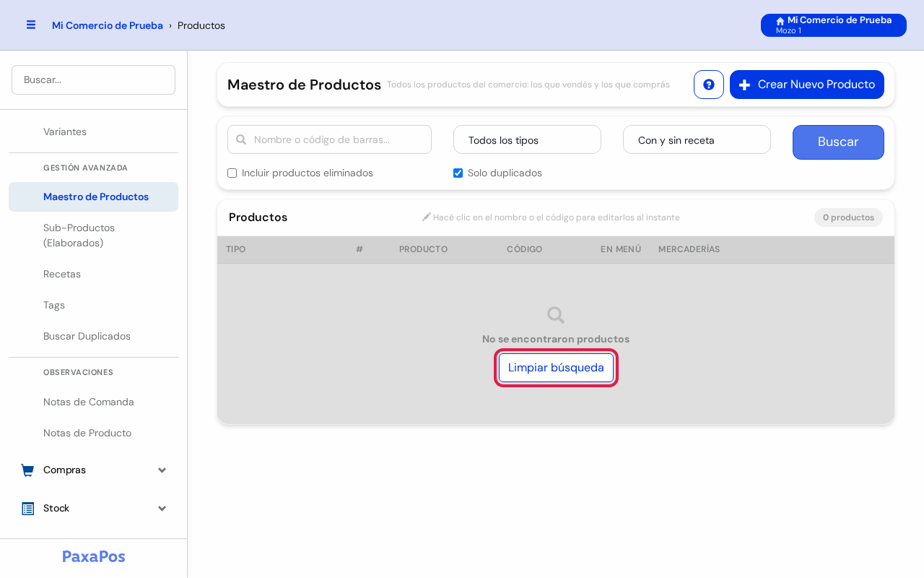Screen dimensions: 924x578
Task: Click Productos in the breadcrumb
Action: tap(201, 25)
